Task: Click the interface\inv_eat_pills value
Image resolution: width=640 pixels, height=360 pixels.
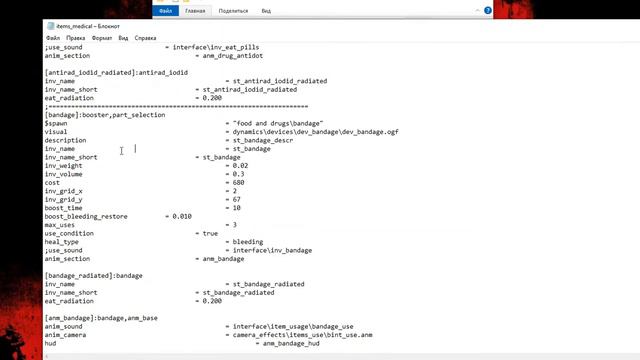Action: 216,47
